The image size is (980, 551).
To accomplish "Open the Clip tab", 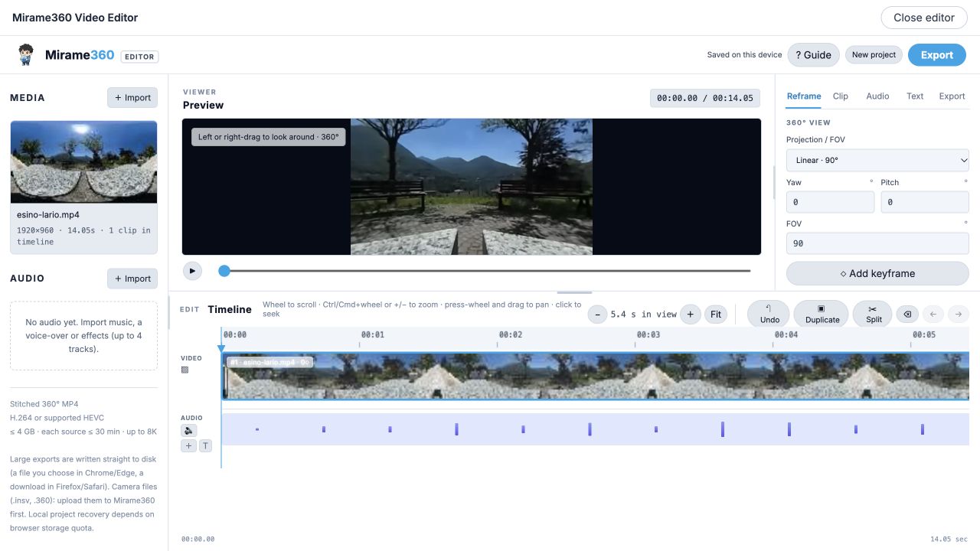I will coord(841,96).
